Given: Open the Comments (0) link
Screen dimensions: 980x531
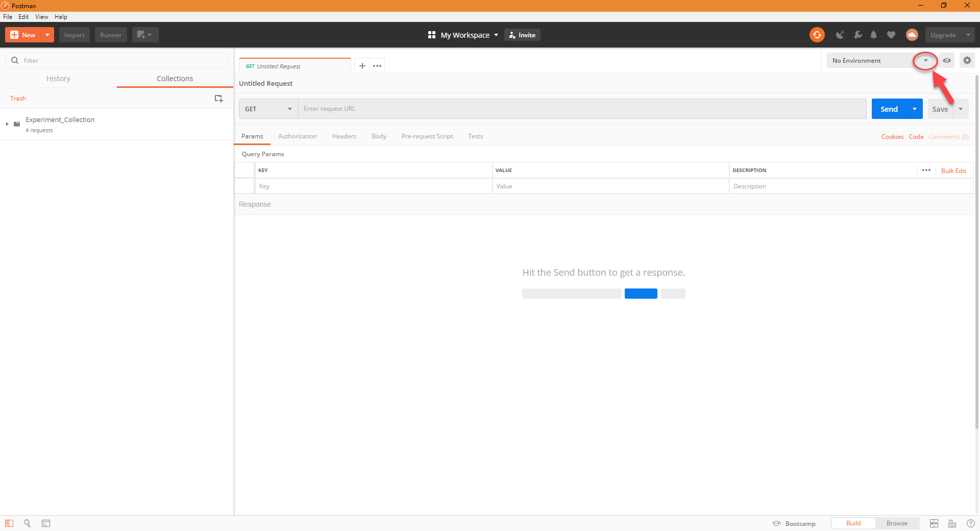Looking at the screenshot, I should [x=948, y=137].
